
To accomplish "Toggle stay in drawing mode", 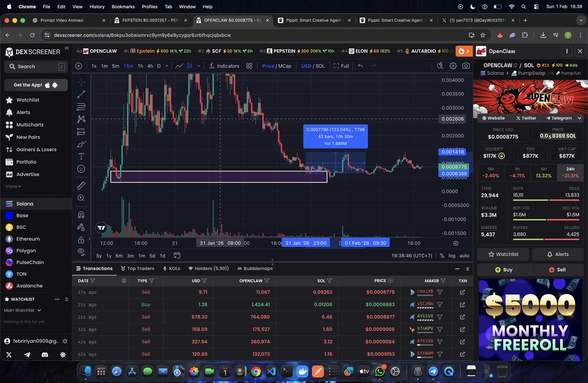I will point(81,227).
